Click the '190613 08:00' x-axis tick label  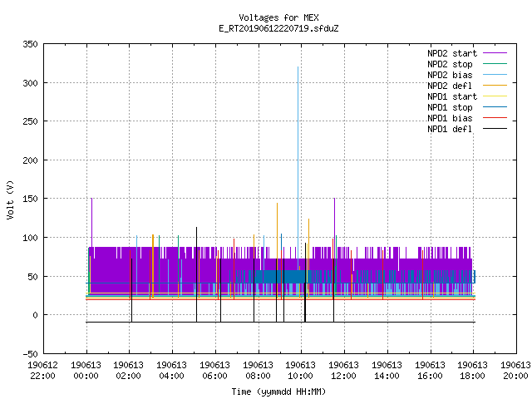tap(259, 371)
